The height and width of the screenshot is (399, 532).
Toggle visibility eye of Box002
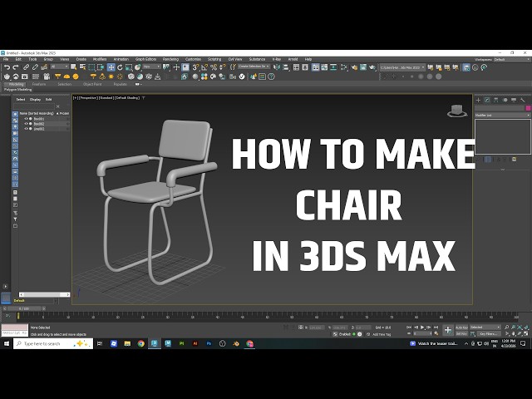tap(26, 124)
